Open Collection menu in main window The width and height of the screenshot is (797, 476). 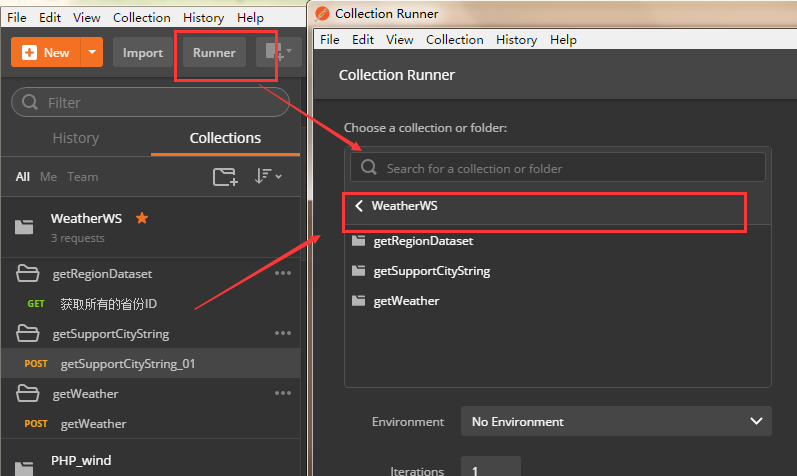pos(142,17)
